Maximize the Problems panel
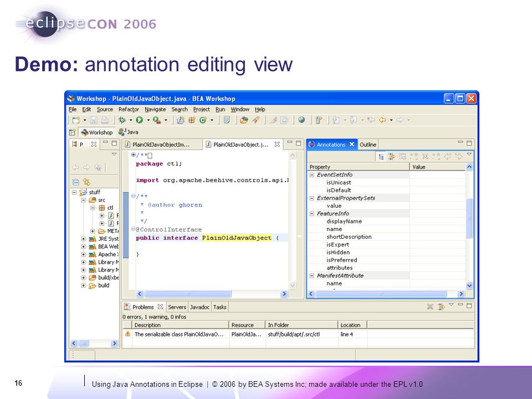 pyautogui.click(x=469, y=306)
